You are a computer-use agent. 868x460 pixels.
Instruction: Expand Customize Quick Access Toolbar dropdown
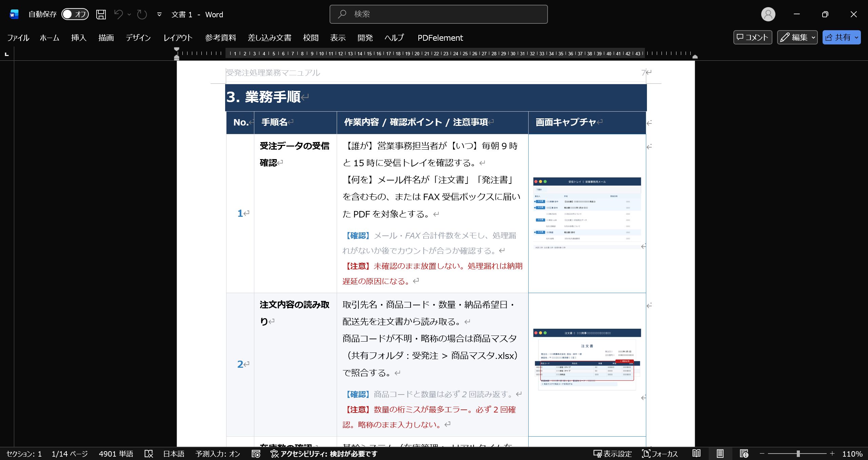click(159, 14)
